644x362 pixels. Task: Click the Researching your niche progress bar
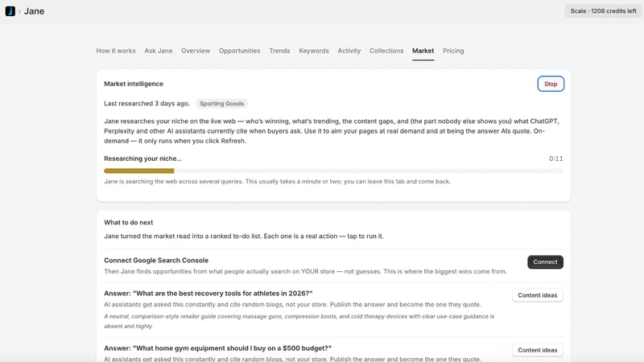(333, 171)
